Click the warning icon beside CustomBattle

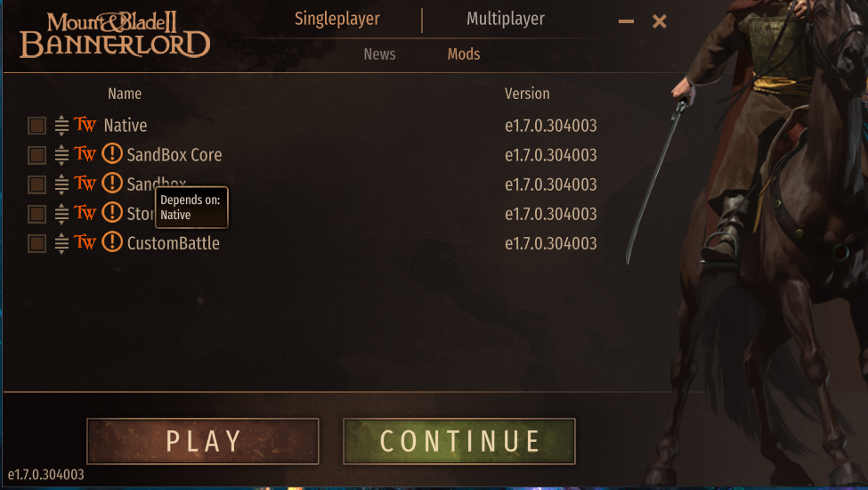[x=112, y=242]
